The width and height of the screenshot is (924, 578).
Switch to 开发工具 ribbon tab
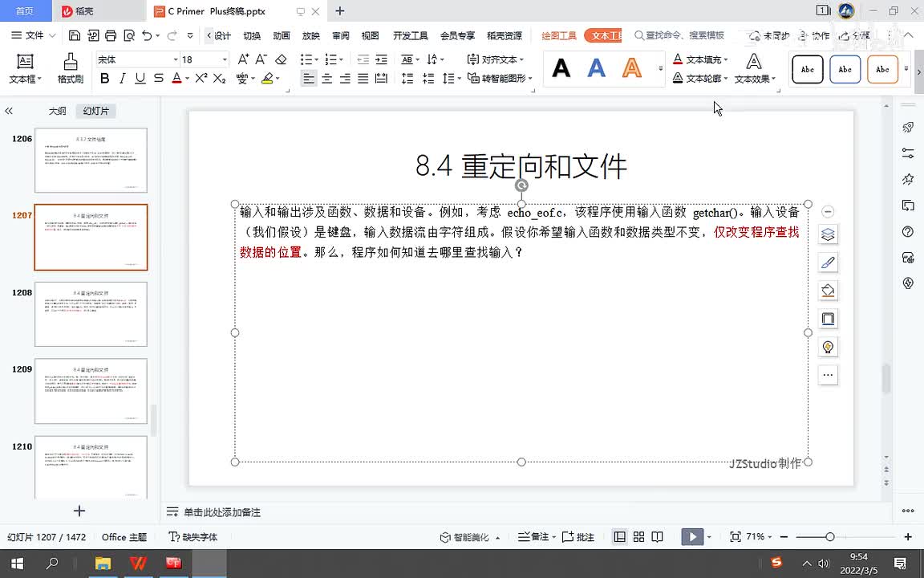410,35
